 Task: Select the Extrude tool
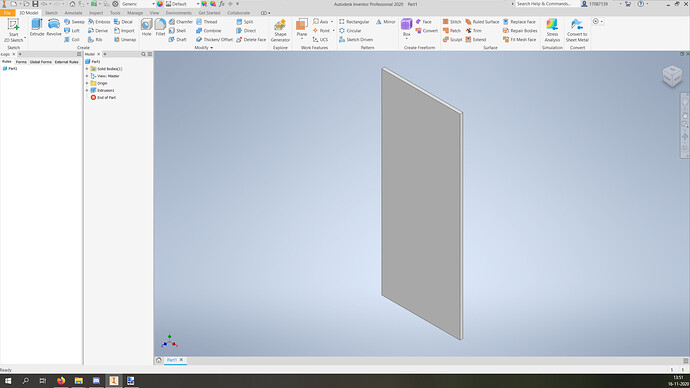pos(37,27)
